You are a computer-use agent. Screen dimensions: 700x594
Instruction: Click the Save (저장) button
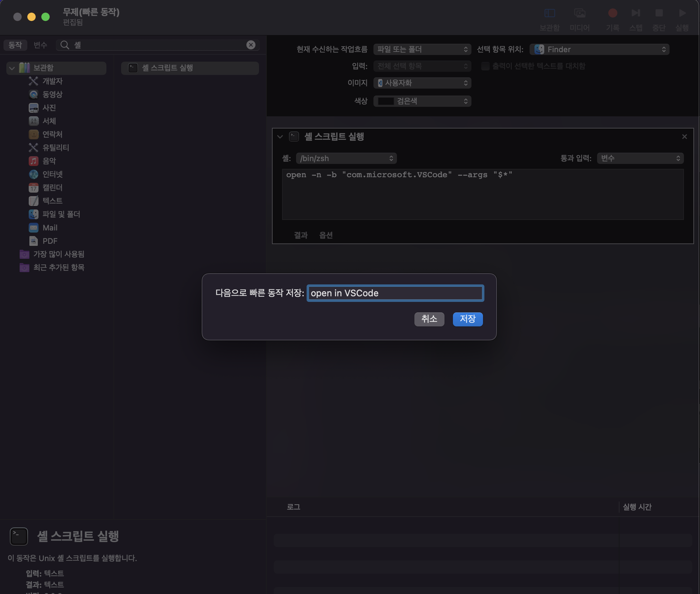[x=468, y=319]
